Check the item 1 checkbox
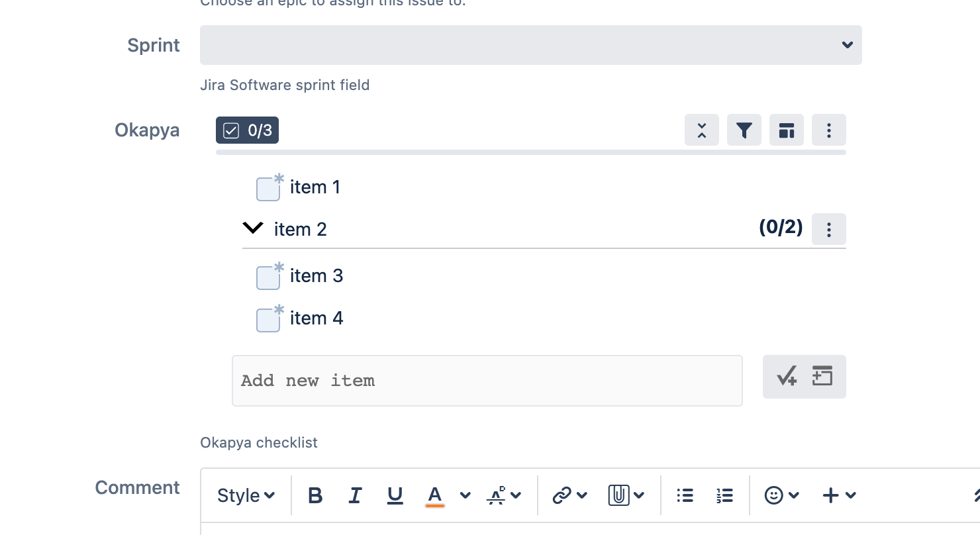Screen dimensions: 980x535 coord(267,189)
